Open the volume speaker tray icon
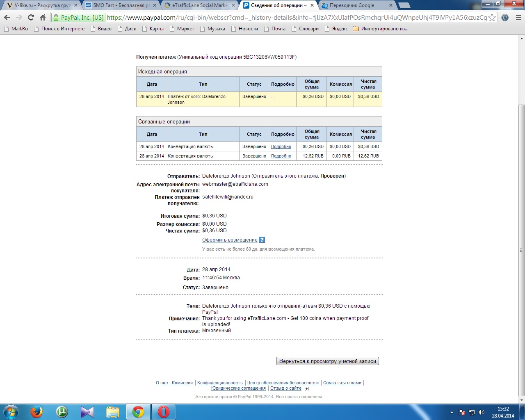 [x=482, y=412]
